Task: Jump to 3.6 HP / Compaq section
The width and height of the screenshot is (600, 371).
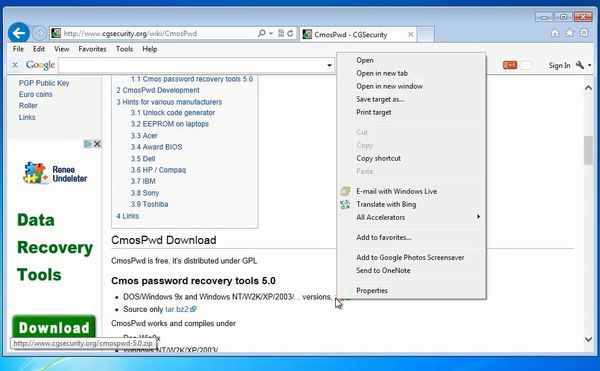Action: tap(158, 170)
